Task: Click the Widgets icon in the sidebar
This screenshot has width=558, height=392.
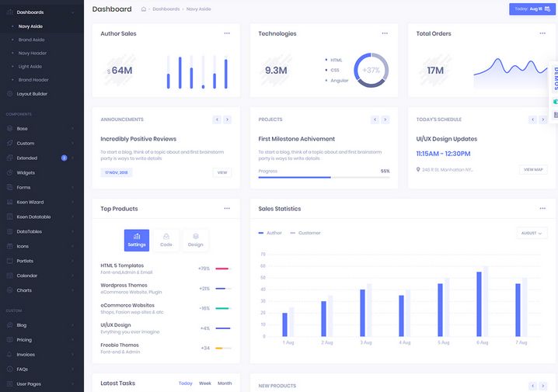Action: 9,172
